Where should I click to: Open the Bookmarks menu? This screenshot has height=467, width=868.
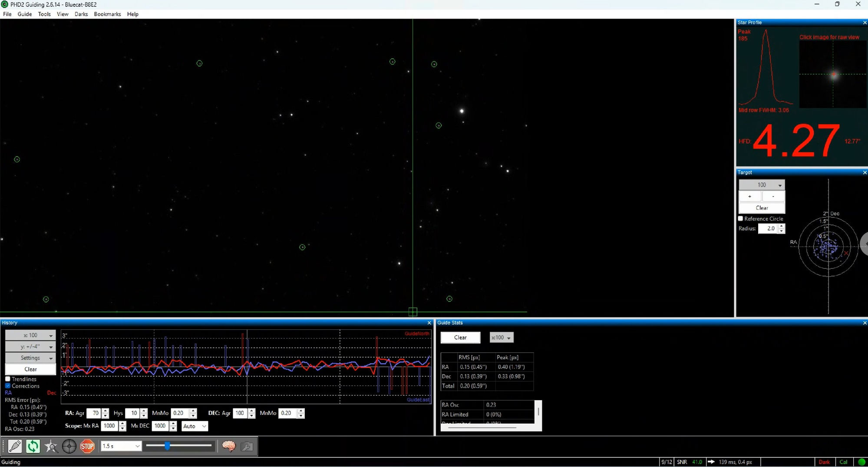[107, 14]
